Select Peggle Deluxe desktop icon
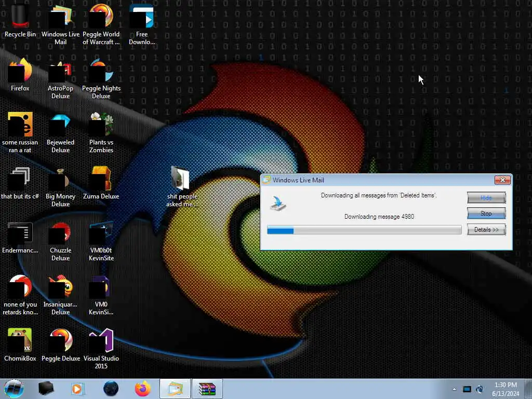This screenshot has width=532, height=399. click(60, 345)
